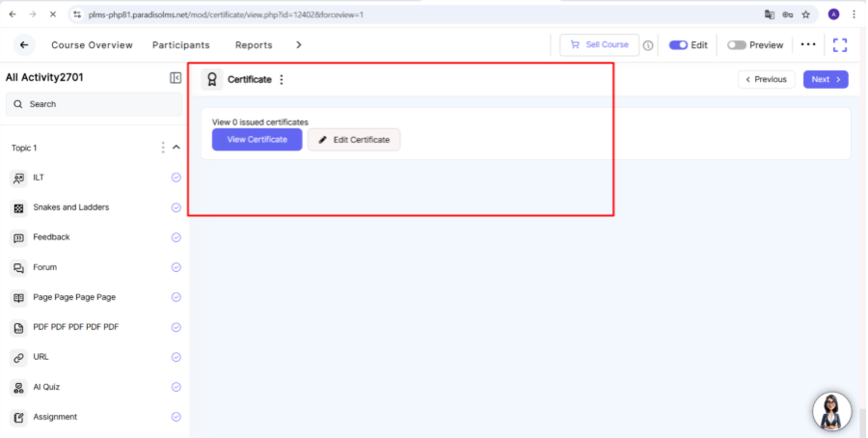Screen dimensions: 868x438
Task: Click the Assignment activity icon
Action: click(18, 417)
